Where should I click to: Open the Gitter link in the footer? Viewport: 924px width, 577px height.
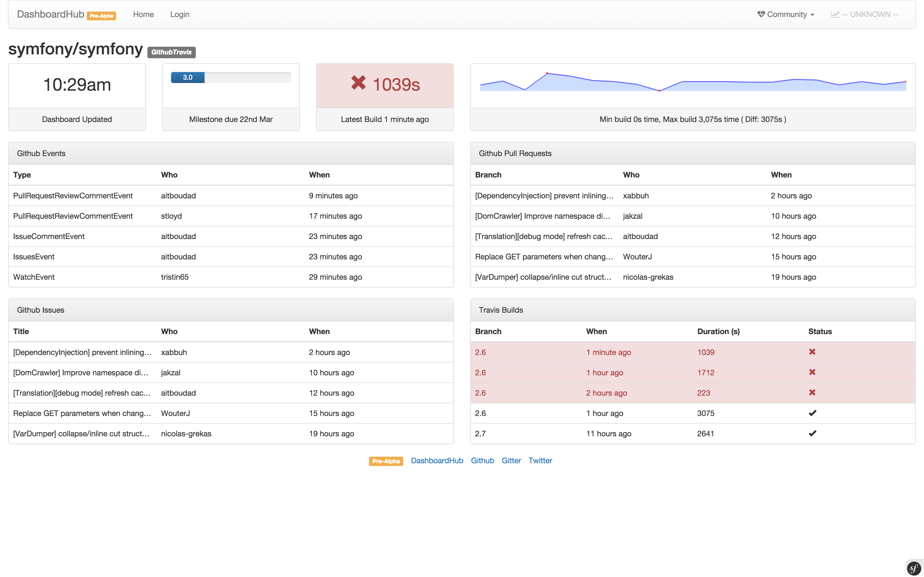[511, 461]
